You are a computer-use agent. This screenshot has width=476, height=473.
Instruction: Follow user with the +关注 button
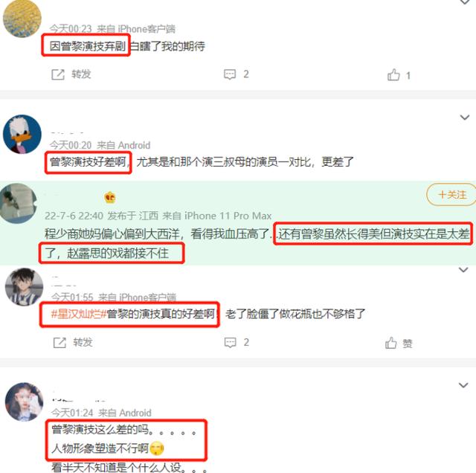[x=451, y=194]
